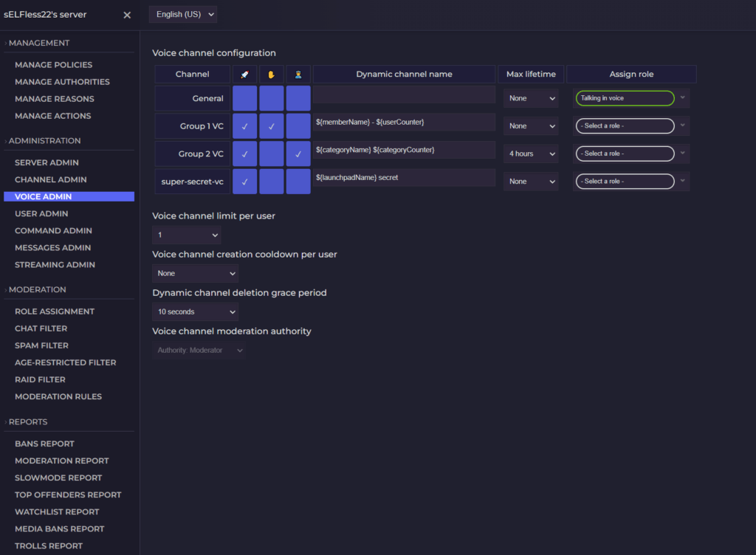Viewport: 756px width, 555px height.
Task: Close the server panel with the X icon
Action: point(127,15)
